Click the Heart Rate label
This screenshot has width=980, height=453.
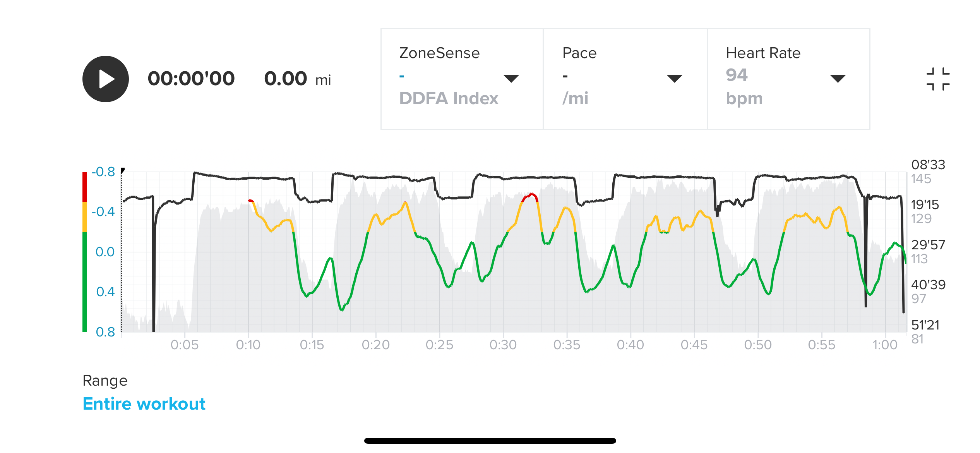pyautogui.click(x=763, y=53)
